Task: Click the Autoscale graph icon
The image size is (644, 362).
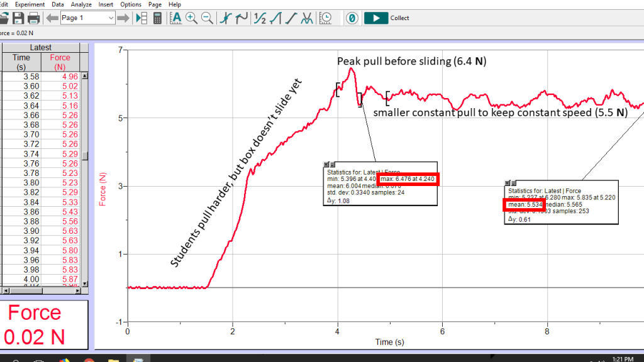Action: [x=176, y=18]
